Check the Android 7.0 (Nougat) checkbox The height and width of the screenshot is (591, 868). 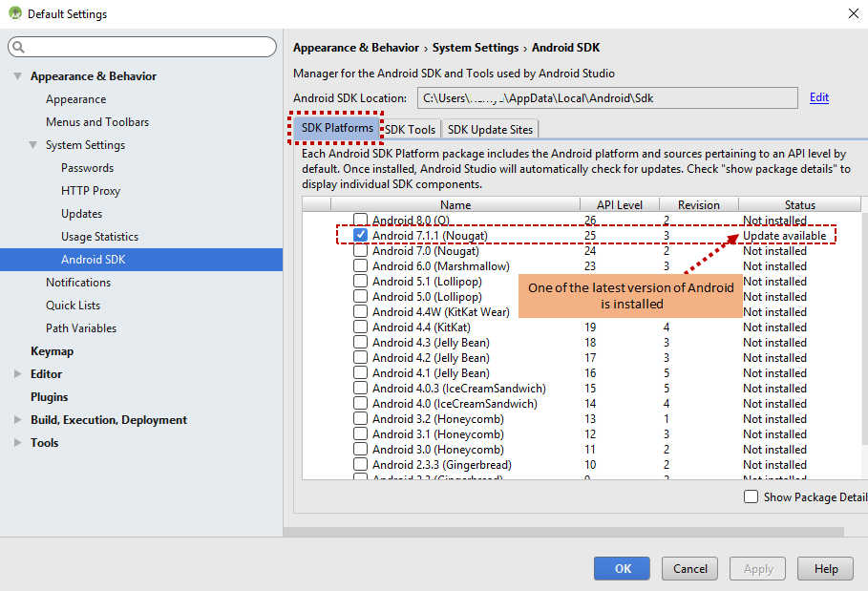360,251
